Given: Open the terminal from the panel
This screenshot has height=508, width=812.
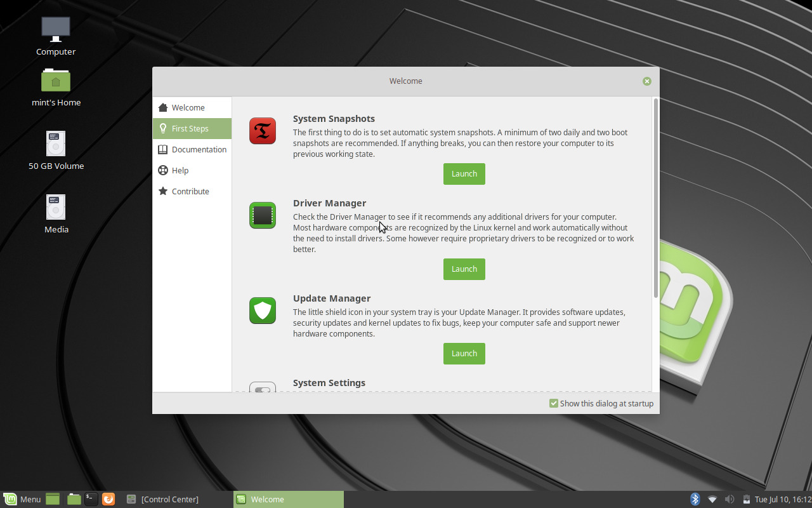Looking at the screenshot, I should tap(91, 499).
